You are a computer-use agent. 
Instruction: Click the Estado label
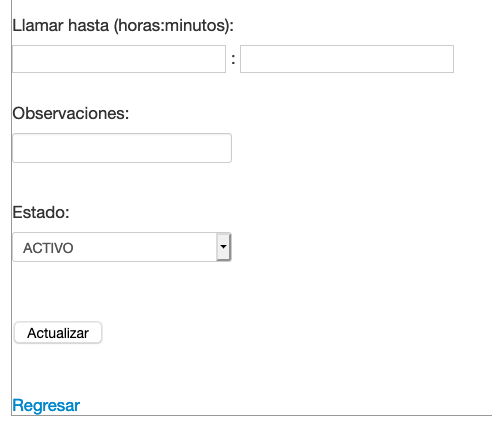(41, 212)
